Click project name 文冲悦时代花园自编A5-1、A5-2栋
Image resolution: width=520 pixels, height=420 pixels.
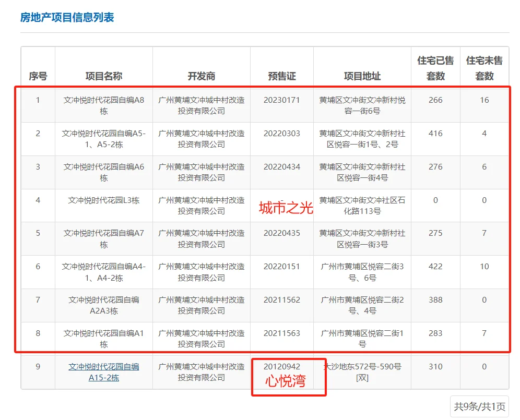coord(104,139)
